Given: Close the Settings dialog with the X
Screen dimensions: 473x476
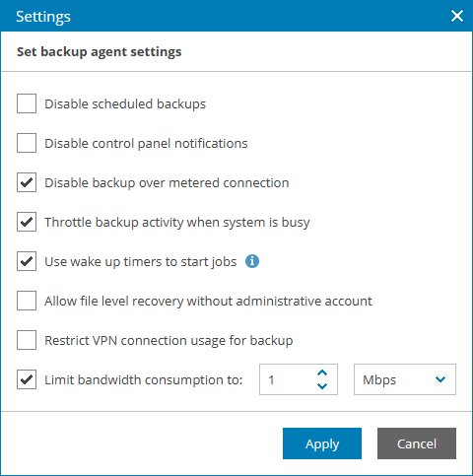Looking at the screenshot, I should [457, 16].
